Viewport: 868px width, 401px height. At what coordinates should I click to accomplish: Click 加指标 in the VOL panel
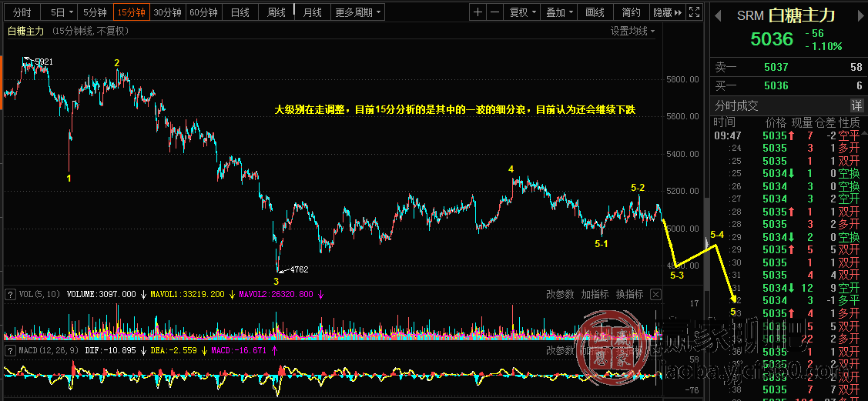595,294
